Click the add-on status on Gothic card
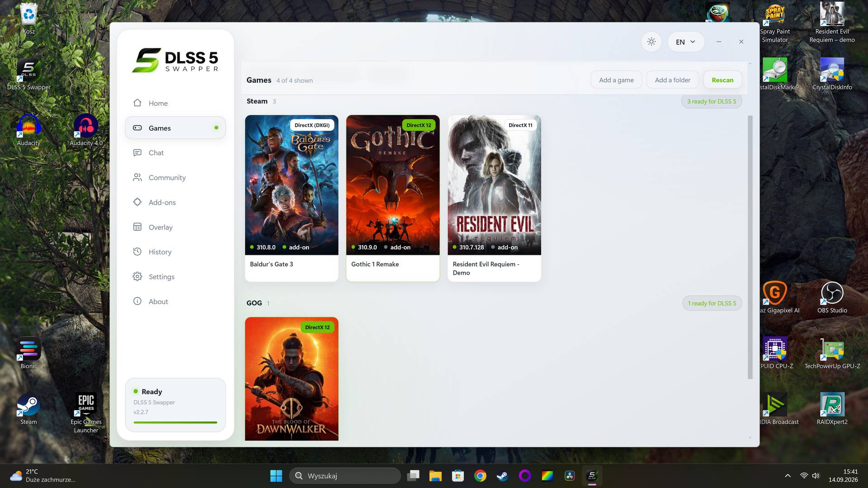The height and width of the screenshot is (488, 868). pyautogui.click(x=397, y=247)
